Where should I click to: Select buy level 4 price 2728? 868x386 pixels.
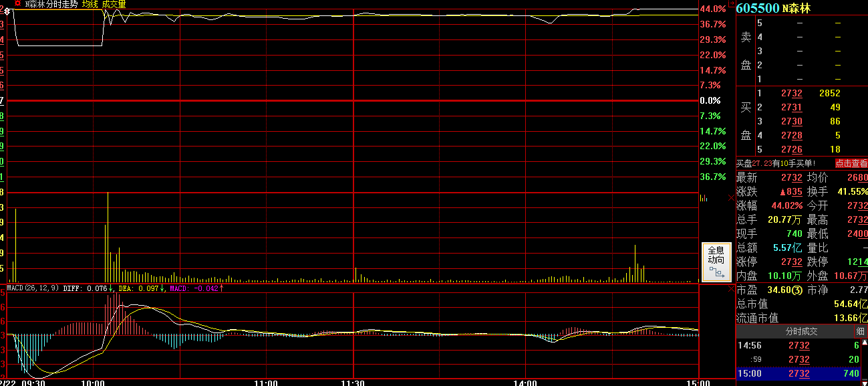[792, 136]
